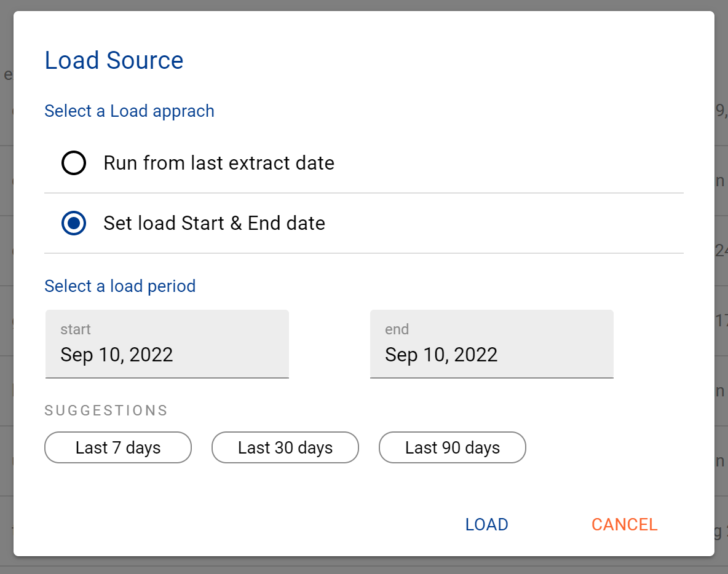Click the LOAD button

(486, 524)
